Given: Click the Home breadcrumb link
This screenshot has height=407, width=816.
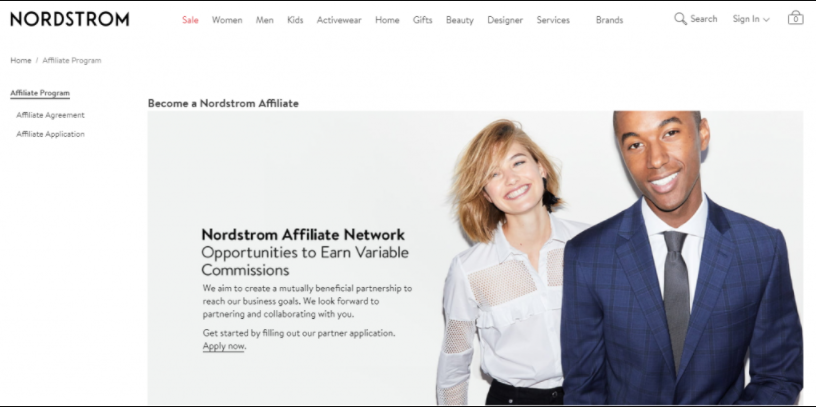Looking at the screenshot, I should pyautogui.click(x=21, y=60).
